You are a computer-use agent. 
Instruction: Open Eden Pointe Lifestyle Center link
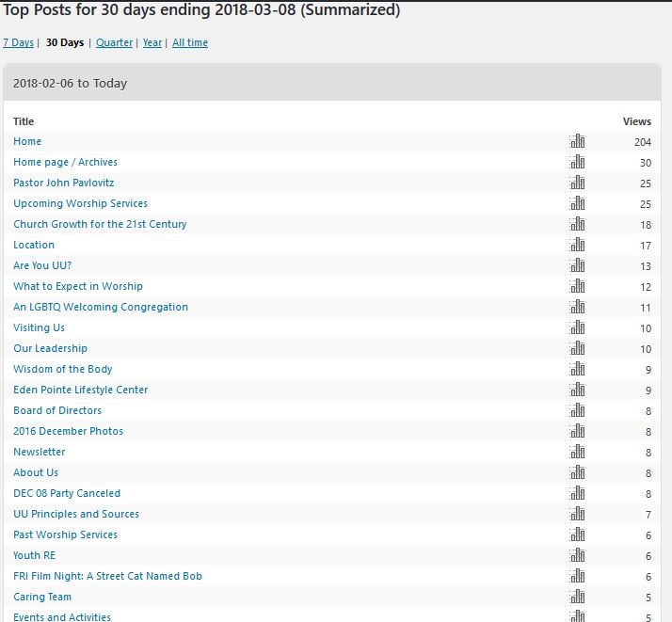pyautogui.click(x=81, y=390)
